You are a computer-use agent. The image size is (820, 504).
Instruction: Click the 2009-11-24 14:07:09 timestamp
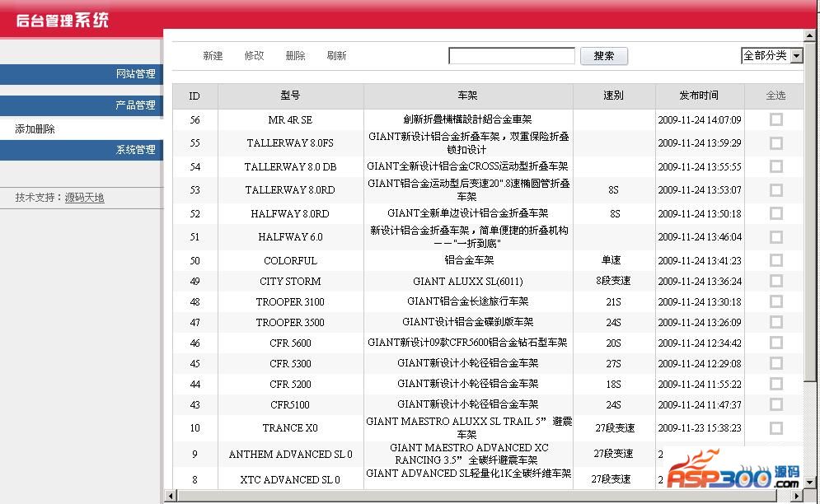pyautogui.click(x=700, y=119)
